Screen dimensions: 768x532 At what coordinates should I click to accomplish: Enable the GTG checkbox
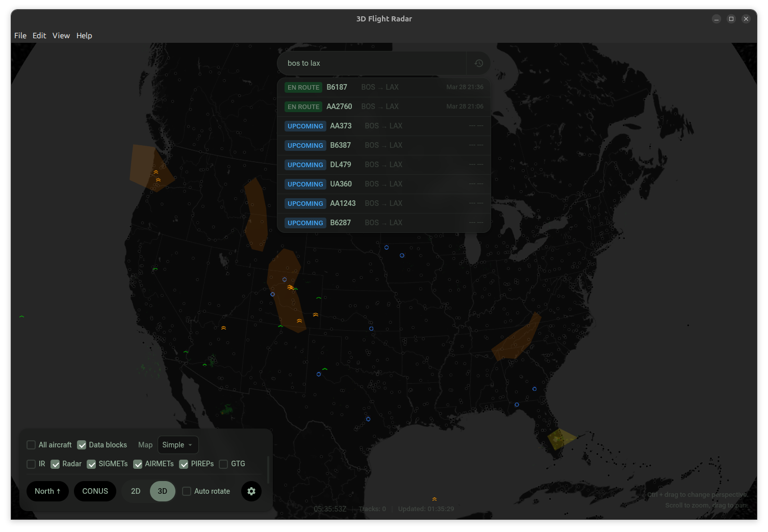coord(223,464)
